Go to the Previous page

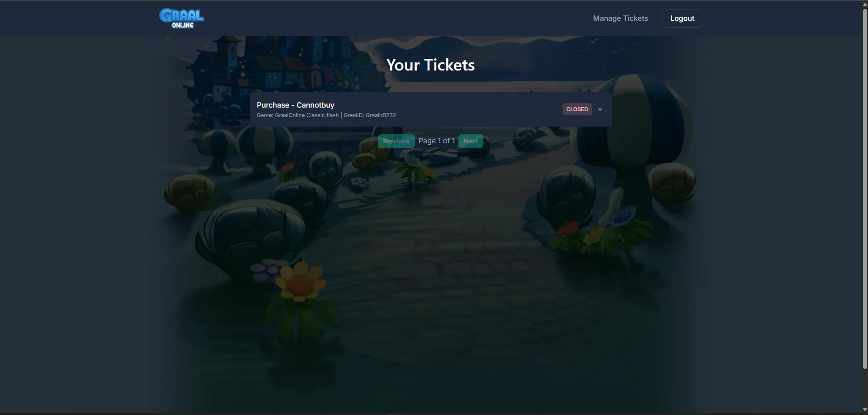[396, 141]
